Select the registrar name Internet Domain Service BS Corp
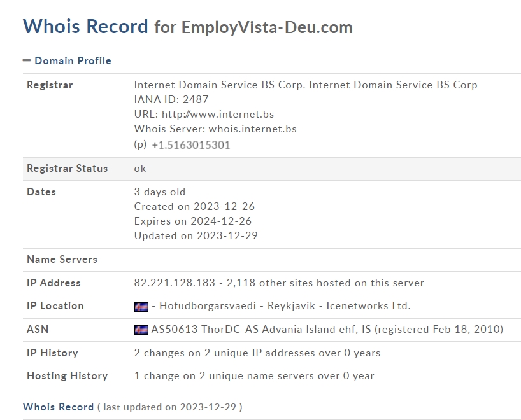 pos(306,85)
